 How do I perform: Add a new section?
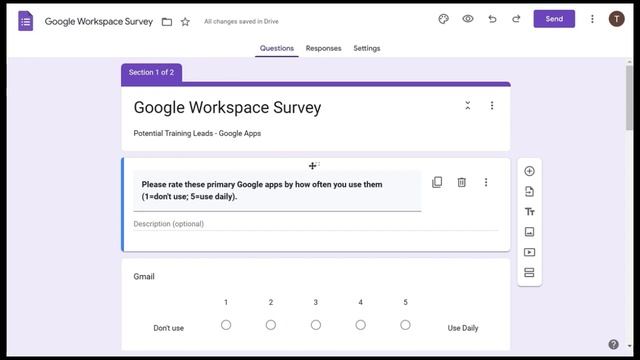pyautogui.click(x=529, y=272)
